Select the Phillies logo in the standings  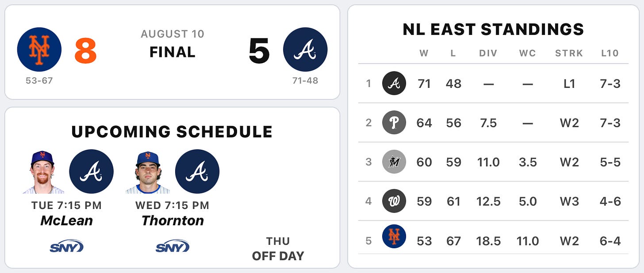coord(394,122)
